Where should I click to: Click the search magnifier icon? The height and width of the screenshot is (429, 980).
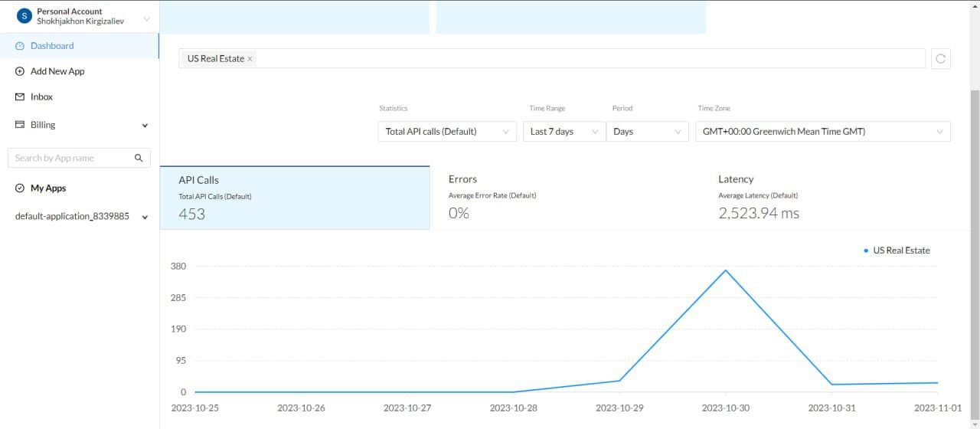[139, 158]
